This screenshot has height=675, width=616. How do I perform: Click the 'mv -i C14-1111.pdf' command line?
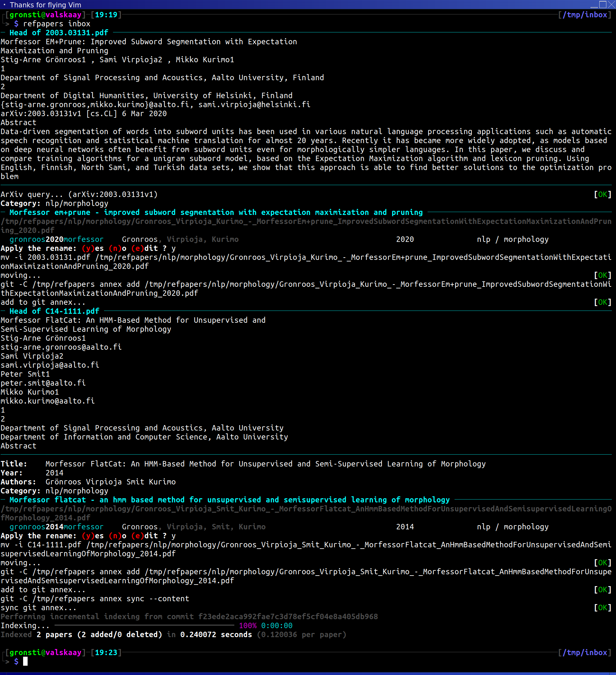tap(306, 549)
